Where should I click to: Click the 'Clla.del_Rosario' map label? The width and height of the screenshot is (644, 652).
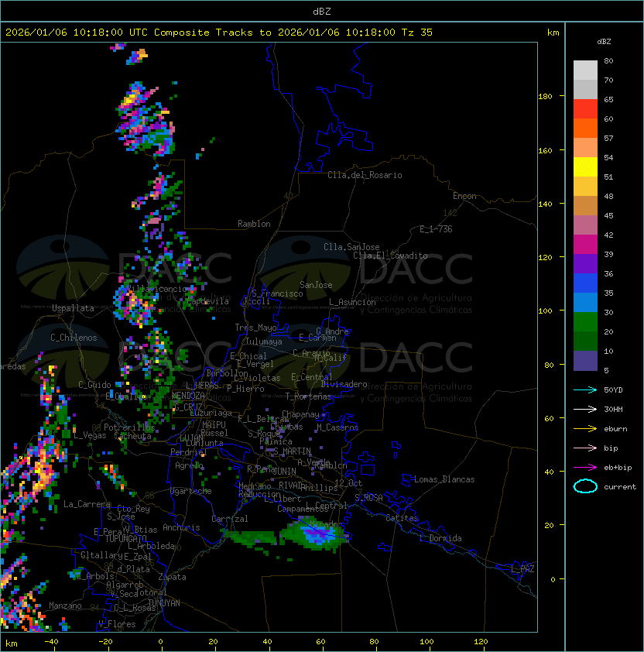pos(365,175)
